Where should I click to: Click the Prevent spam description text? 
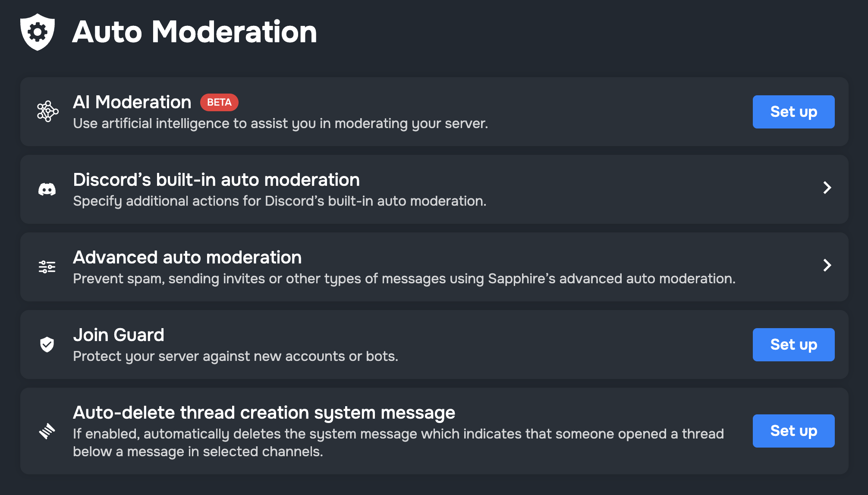[x=404, y=279]
